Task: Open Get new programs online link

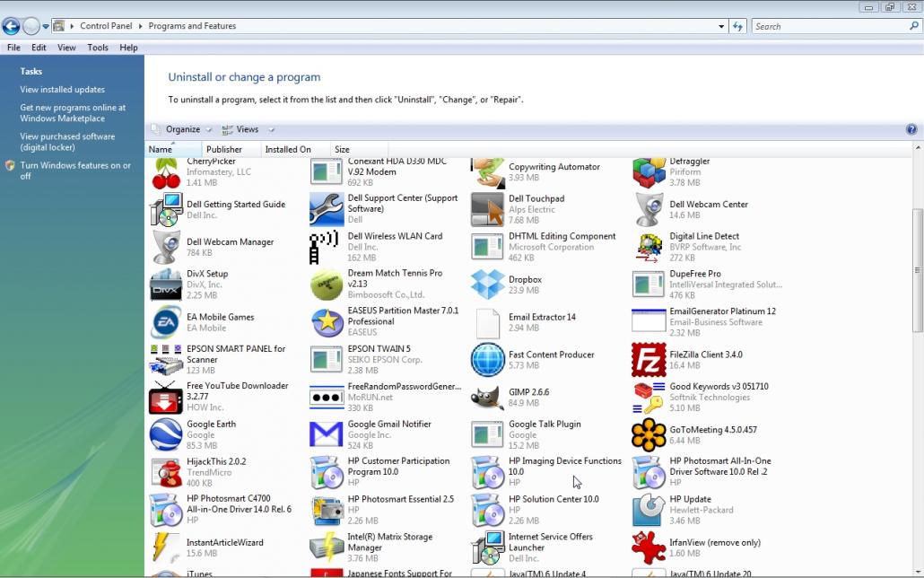Action: 73,113
